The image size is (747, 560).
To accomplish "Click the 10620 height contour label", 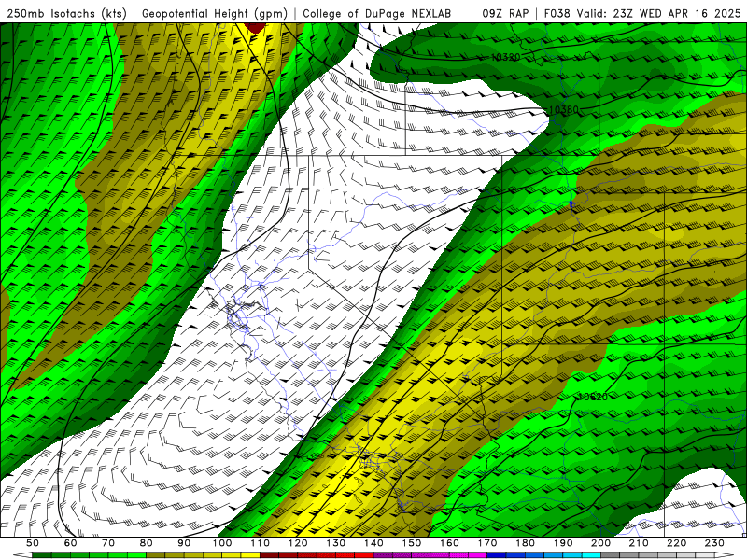I will click(593, 397).
